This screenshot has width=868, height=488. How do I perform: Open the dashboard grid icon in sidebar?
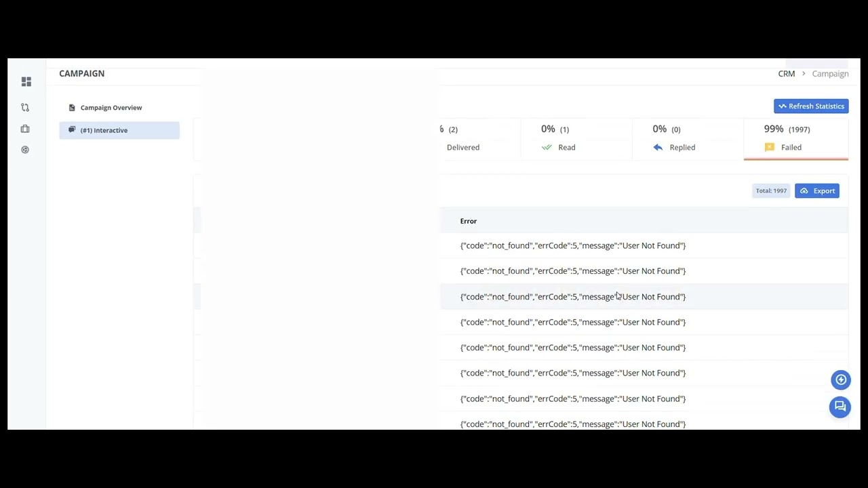26,81
